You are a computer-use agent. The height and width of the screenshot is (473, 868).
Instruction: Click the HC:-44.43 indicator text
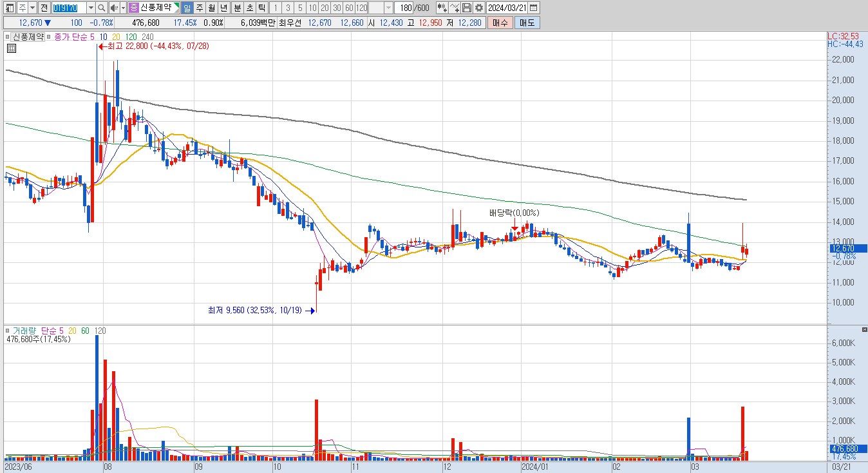coord(845,44)
